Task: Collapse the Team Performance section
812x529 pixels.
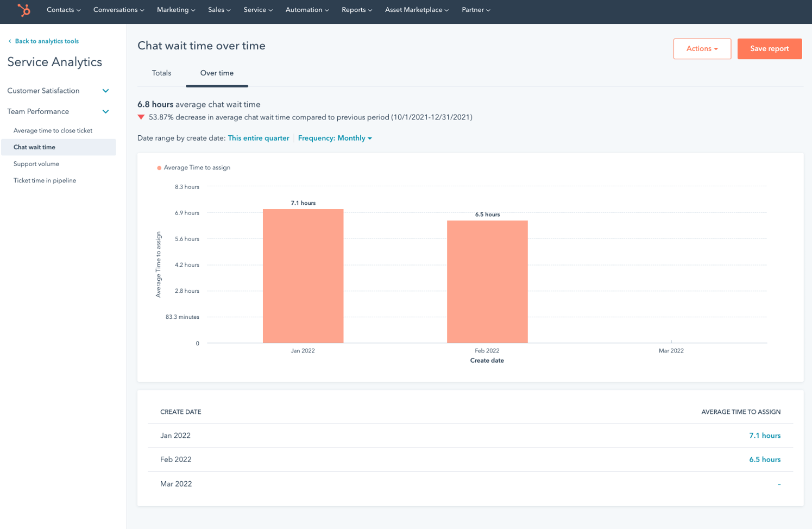Action: [105, 111]
